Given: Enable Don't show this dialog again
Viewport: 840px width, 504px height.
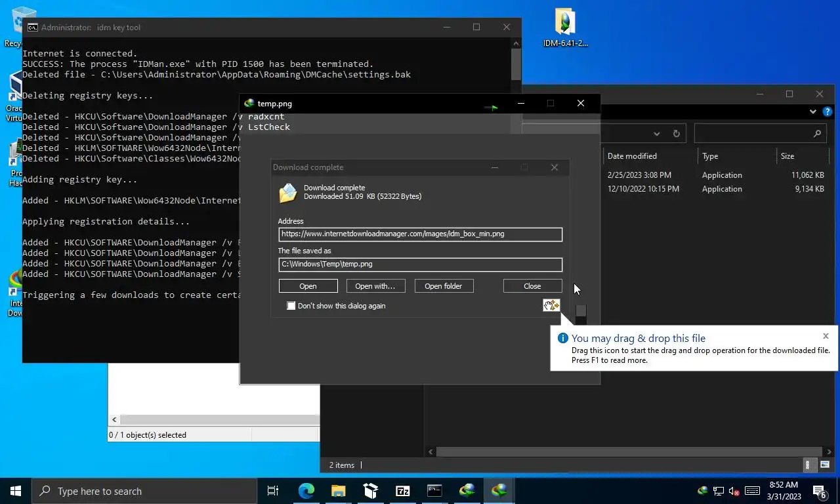Looking at the screenshot, I should 291,306.
